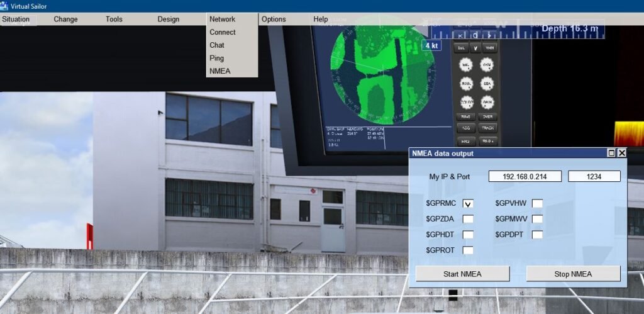Close the NMEA data output dialog
644x314 pixels.
pos(622,154)
